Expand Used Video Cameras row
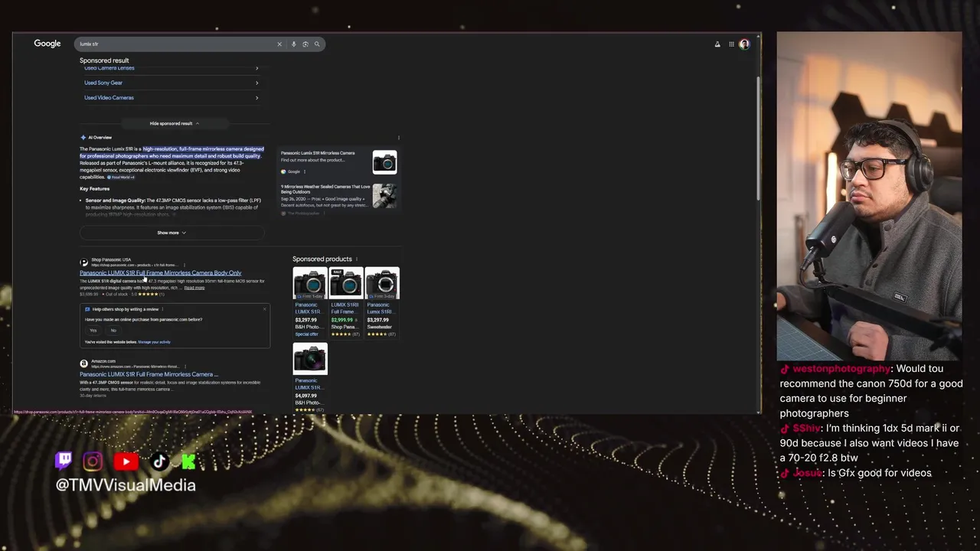Screen dimensions: 980x551 pos(171,98)
